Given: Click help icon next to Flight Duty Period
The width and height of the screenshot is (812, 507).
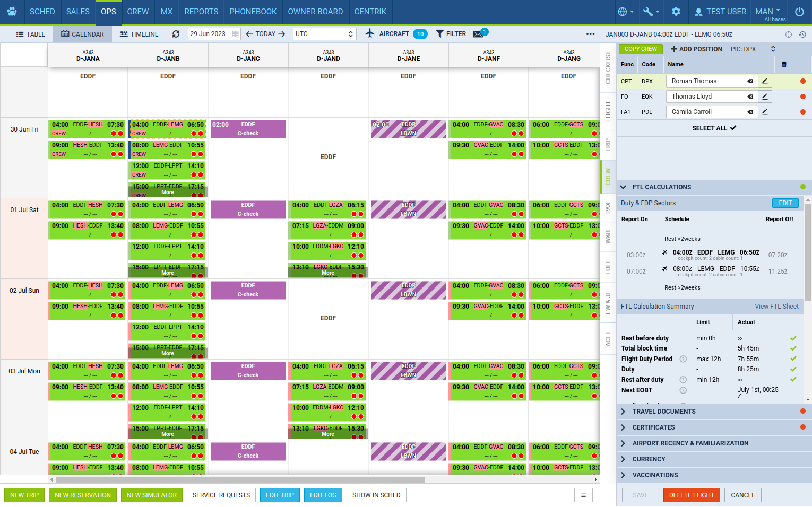Looking at the screenshot, I should click(x=683, y=359).
